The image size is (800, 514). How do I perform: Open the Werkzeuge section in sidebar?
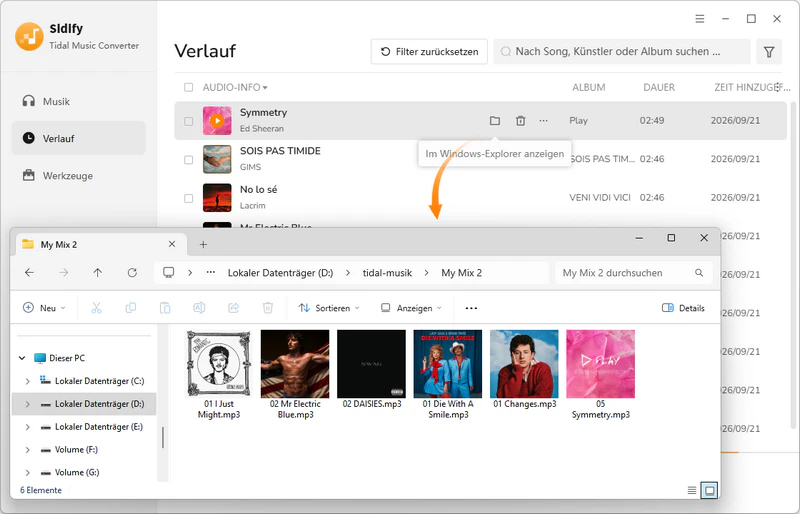tap(79, 176)
